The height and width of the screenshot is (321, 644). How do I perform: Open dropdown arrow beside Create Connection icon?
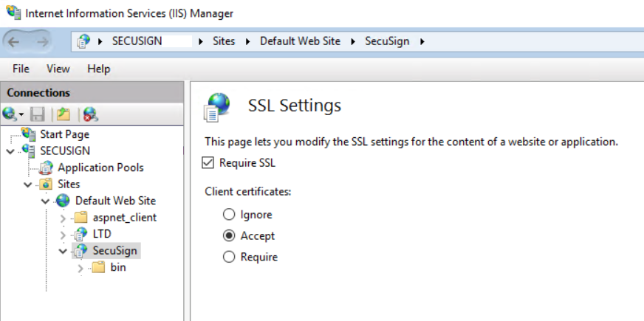pyautogui.click(x=21, y=114)
